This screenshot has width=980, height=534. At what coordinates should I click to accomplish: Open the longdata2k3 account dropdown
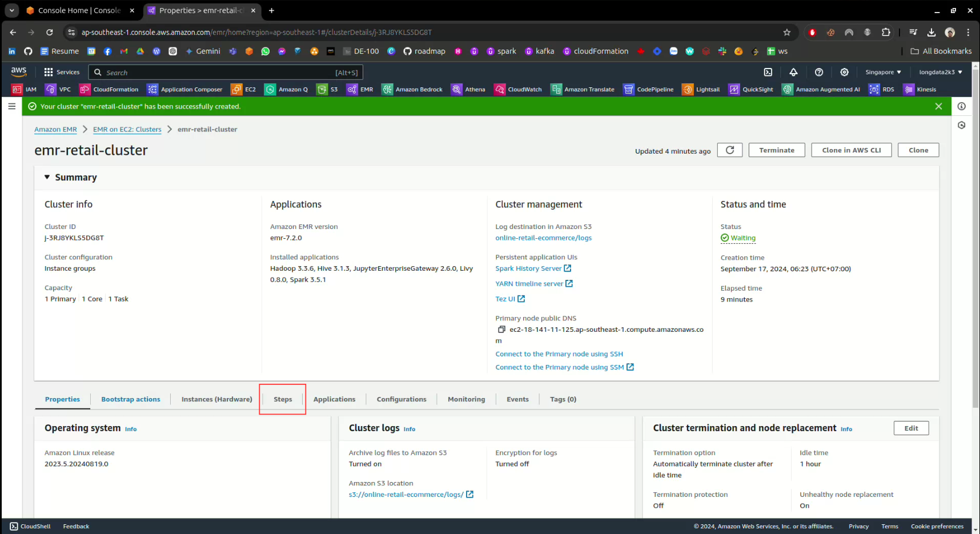pos(940,72)
